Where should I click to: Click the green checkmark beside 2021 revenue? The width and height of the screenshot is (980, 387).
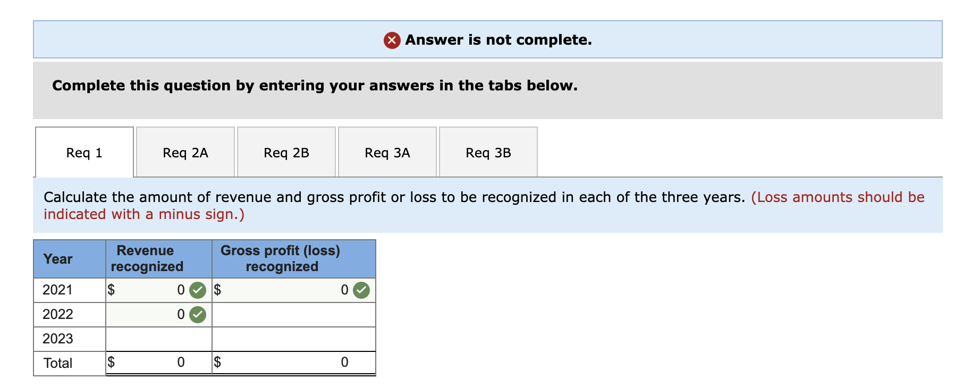pos(197,290)
